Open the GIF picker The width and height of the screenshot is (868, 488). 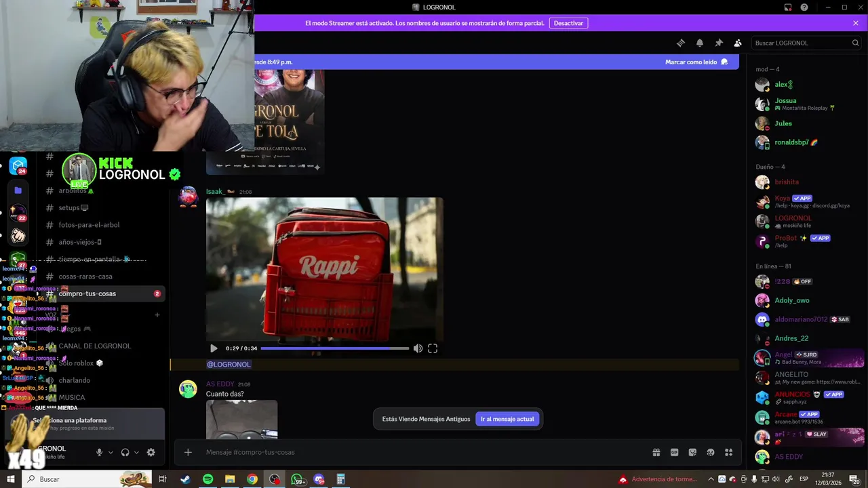tap(675, 452)
